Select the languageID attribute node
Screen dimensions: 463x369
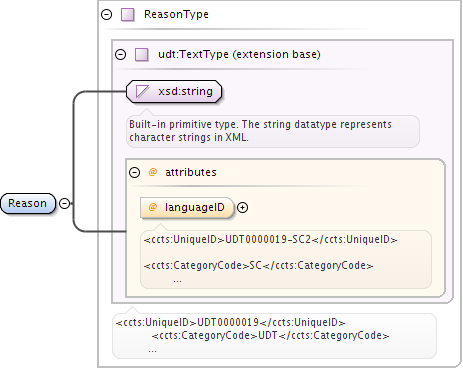point(187,207)
